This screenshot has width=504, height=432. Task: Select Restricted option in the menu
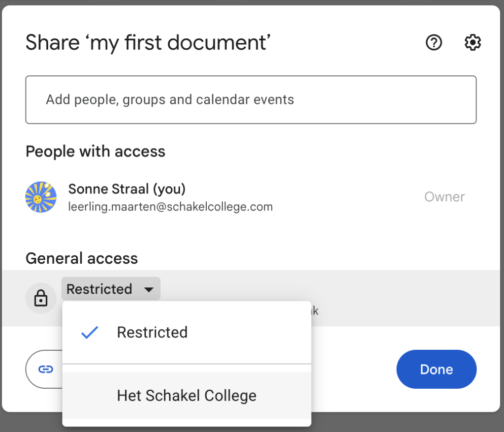tap(152, 333)
